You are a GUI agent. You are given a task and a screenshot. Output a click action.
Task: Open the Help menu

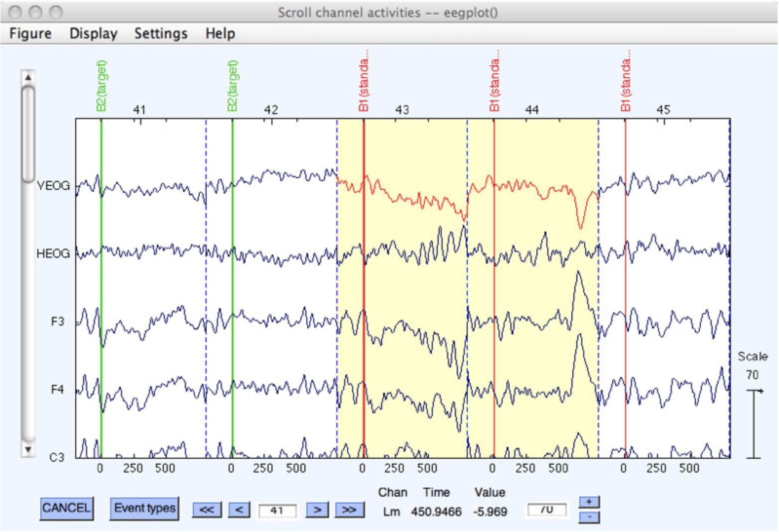[220, 33]
